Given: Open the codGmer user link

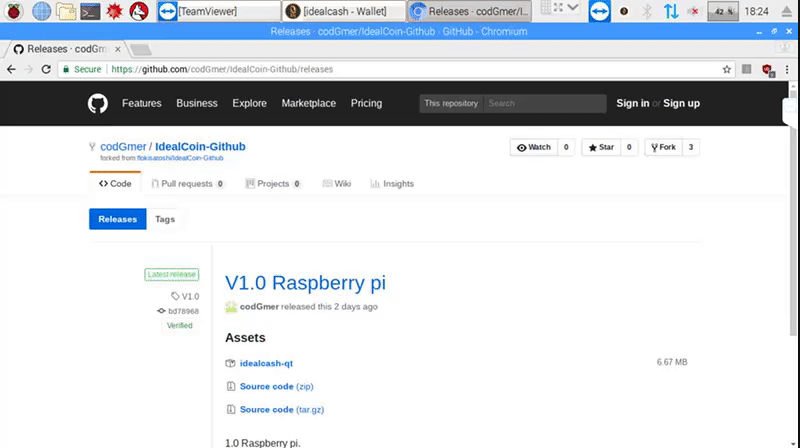Looking at the screenshot, I should tap(123, 146).
